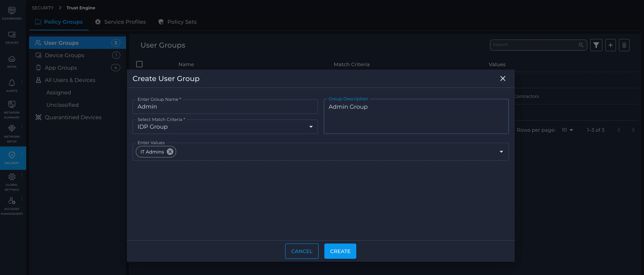Open Quarantined Devices
The image size is (644, 275).
[x=78, y=117]
